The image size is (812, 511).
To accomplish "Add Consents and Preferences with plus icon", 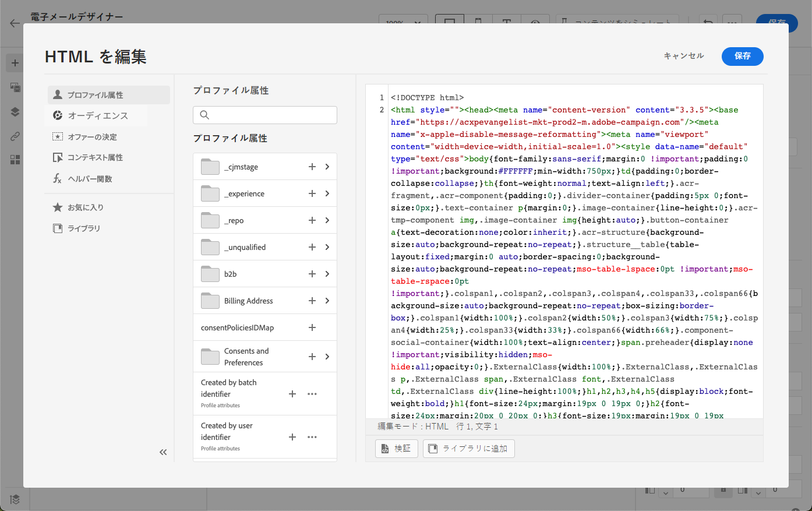I will pyautogui.click(x=312, y=357).
